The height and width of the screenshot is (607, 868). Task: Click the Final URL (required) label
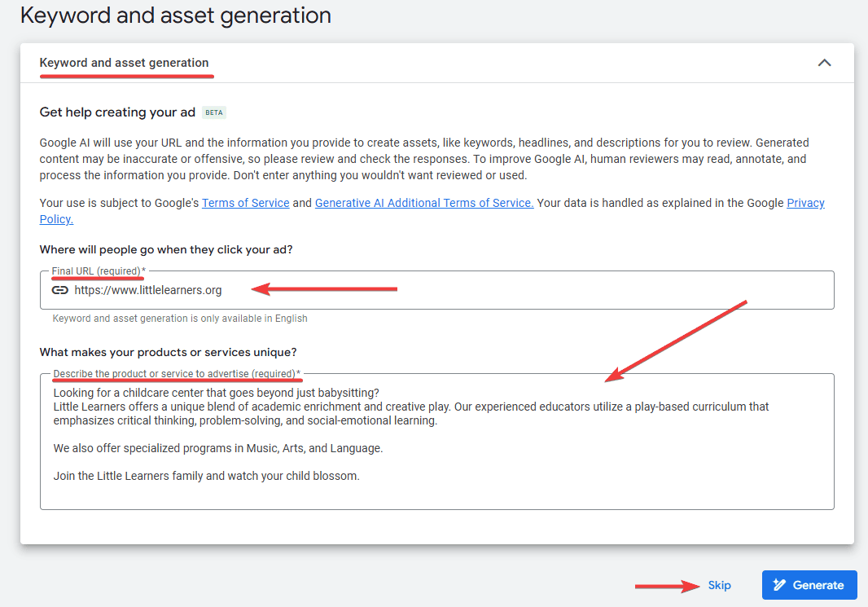click(x=97, y=271)
